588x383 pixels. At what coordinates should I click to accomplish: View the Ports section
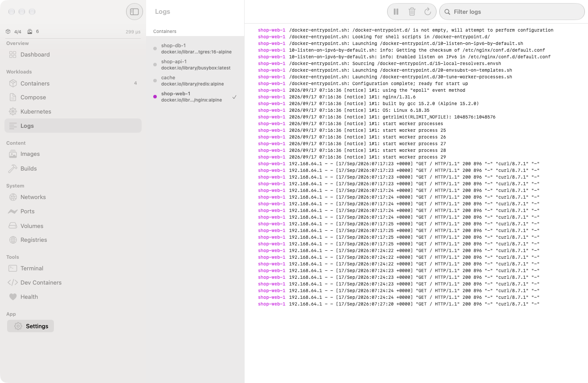coord(73,212)
